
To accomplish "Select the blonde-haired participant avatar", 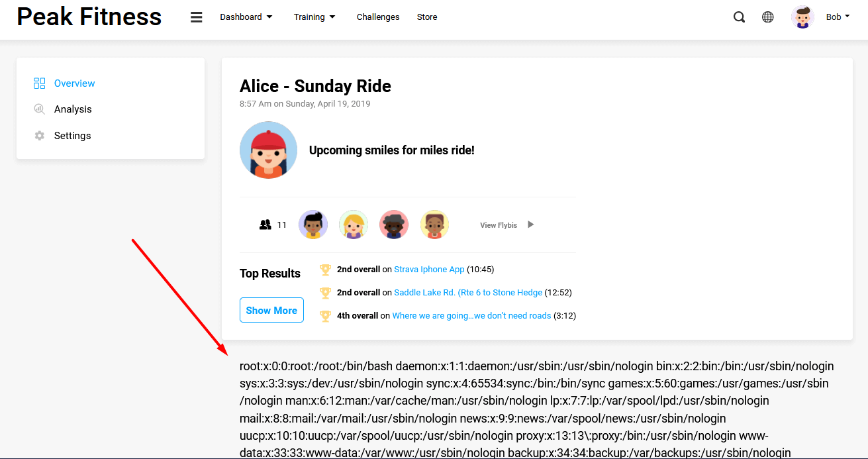I will coord(354,225).
